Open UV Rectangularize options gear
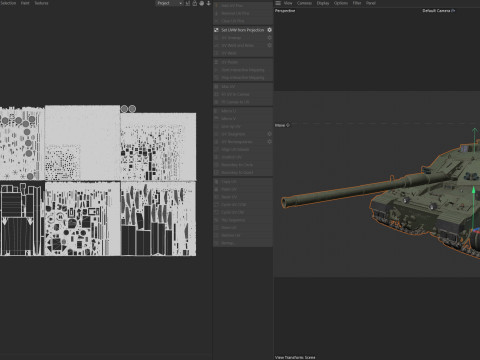This screenshot has width=480, height=360. point(269,142)
